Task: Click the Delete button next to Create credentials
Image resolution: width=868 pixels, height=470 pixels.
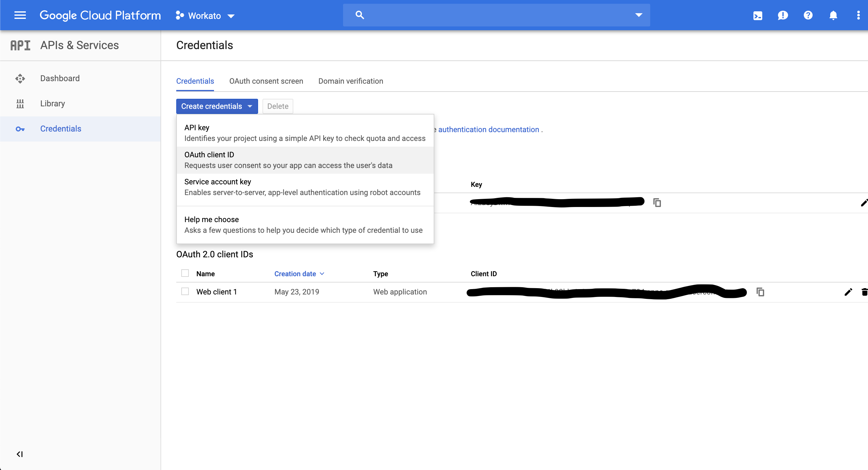Action: click(x=277, y=106)
